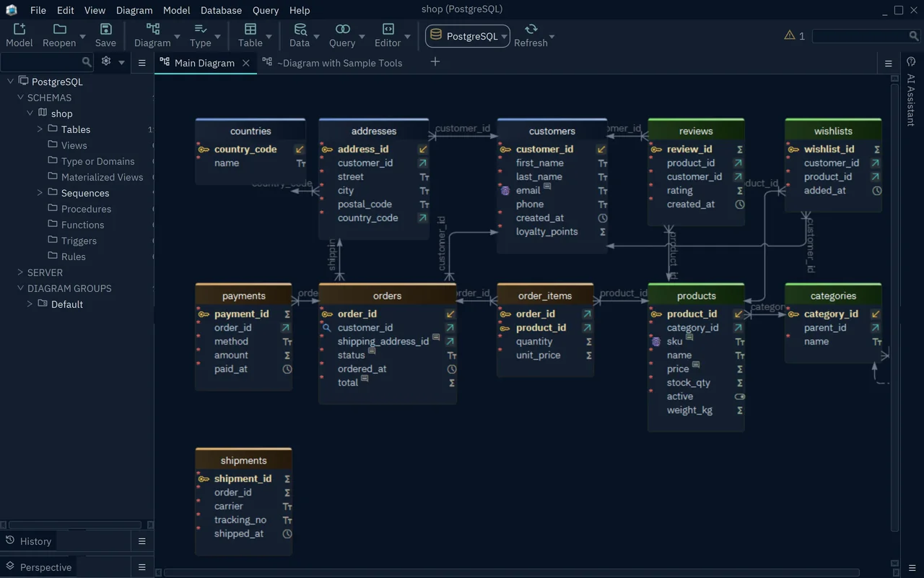Open the Database menu

pos(222,10)
